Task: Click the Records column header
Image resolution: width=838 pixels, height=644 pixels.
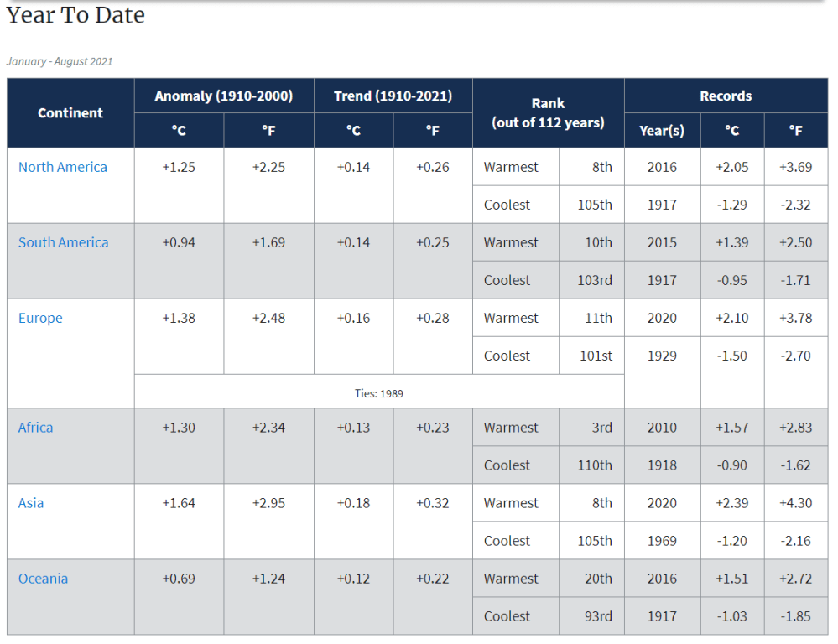Action: pyautogui.click(x=726, y=96)
